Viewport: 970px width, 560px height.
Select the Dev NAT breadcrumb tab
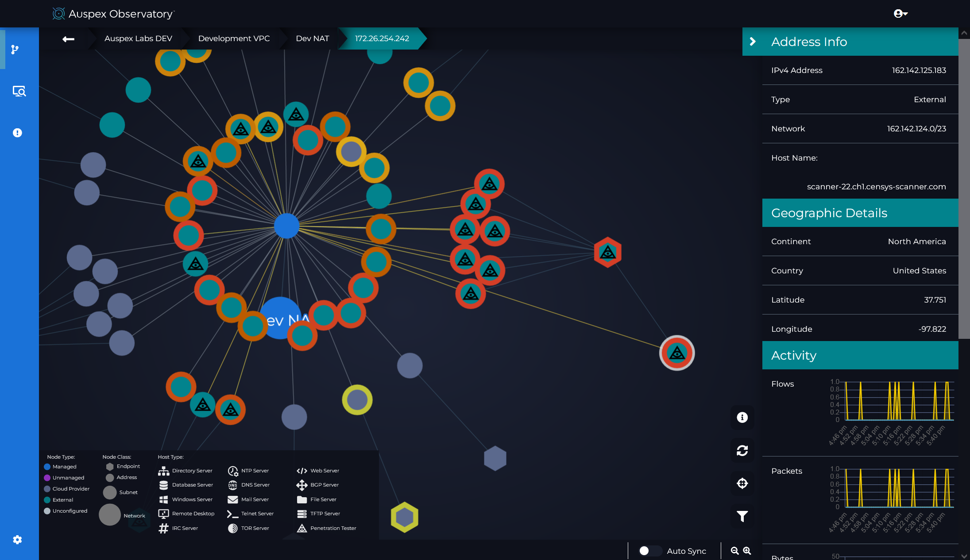point(313,38)
